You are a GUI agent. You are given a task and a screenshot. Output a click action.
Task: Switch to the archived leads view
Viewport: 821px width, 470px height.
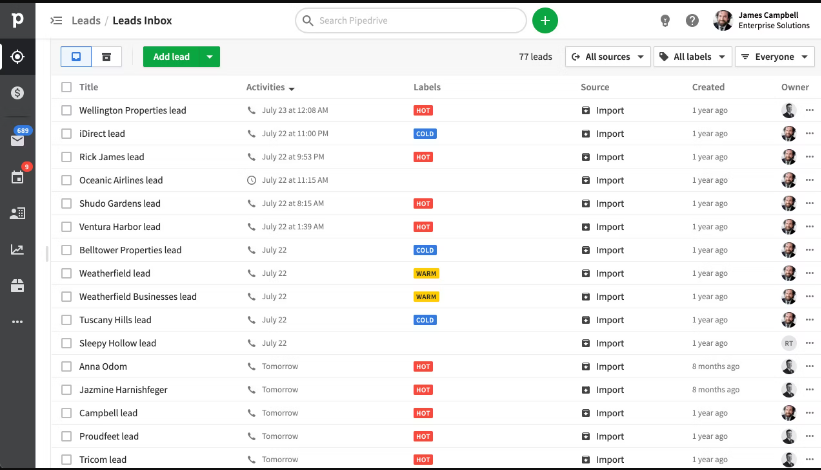pyautogui.click(x=107, y=57)
